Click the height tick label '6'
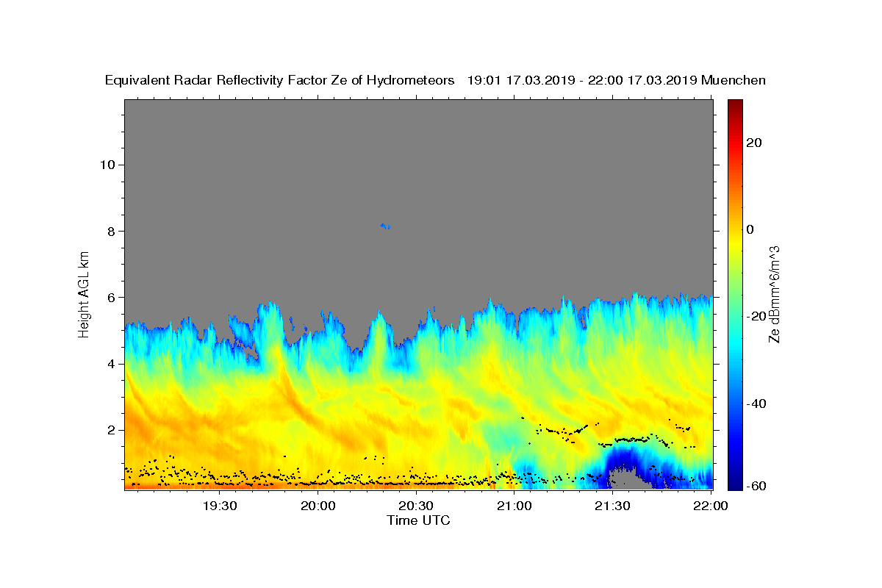The height and width of the screenshot is (588, 882). [111, 297]
